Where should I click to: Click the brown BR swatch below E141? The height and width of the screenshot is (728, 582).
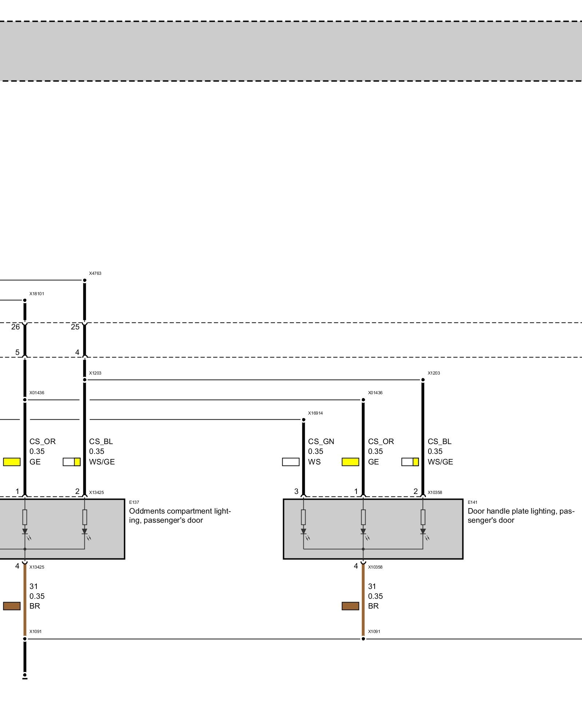coord(350,606)
